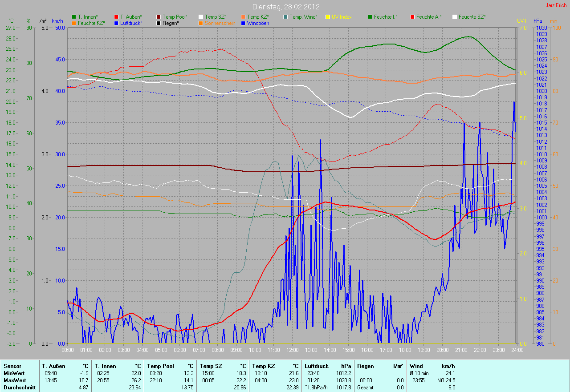This screenshot has width=570, height=392.
Task: Click the Luftdruck maximum value 1020.8
Action: click(344, 380)
